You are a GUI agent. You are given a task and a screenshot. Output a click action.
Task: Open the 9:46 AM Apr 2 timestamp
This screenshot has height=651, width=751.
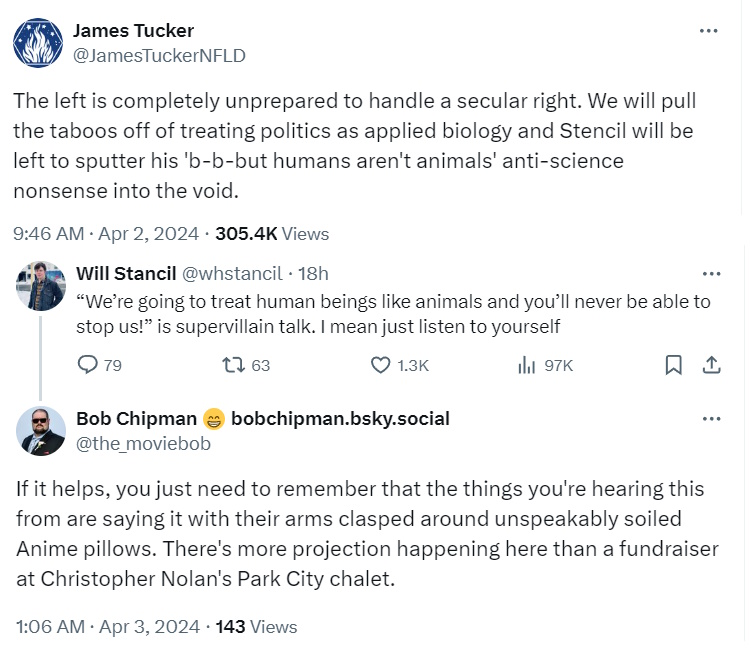(106, 234)
